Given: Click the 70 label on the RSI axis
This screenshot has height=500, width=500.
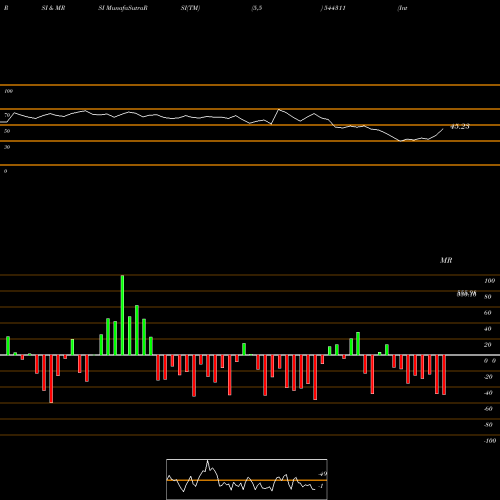Looking at the screenshot, I should click(7, 115).
